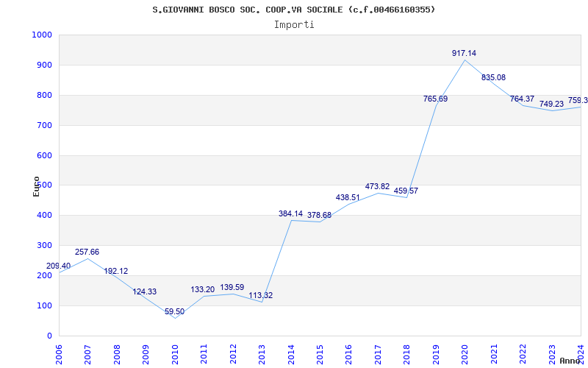Click the 400 y-axis tick label
Viewport: 588px width, 368px height.
pyautogui.click(x=44, y=216)
